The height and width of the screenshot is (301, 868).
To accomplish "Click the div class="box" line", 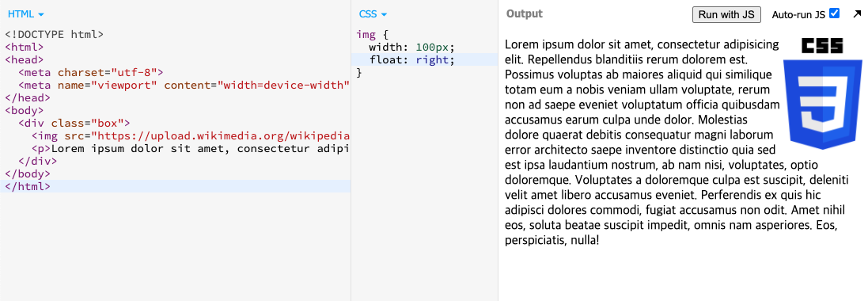I will [x=74, y=123].
